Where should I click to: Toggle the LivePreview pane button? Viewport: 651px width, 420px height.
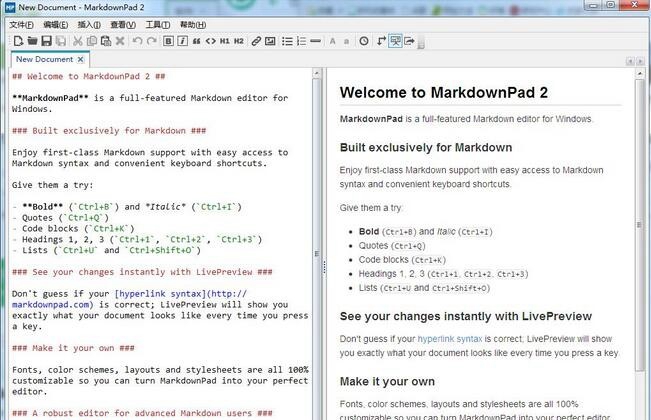click(395, 41)
